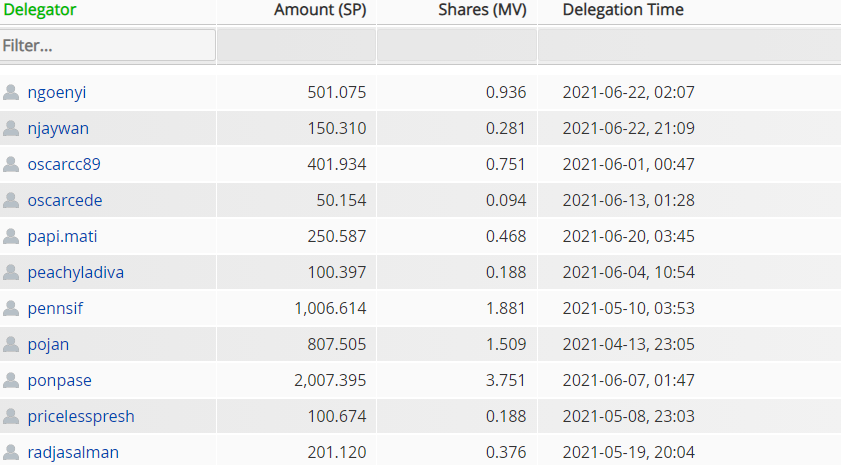Click the avatar icon beside pojan
The height and width of the screenshot is (465, 841).
11,344
